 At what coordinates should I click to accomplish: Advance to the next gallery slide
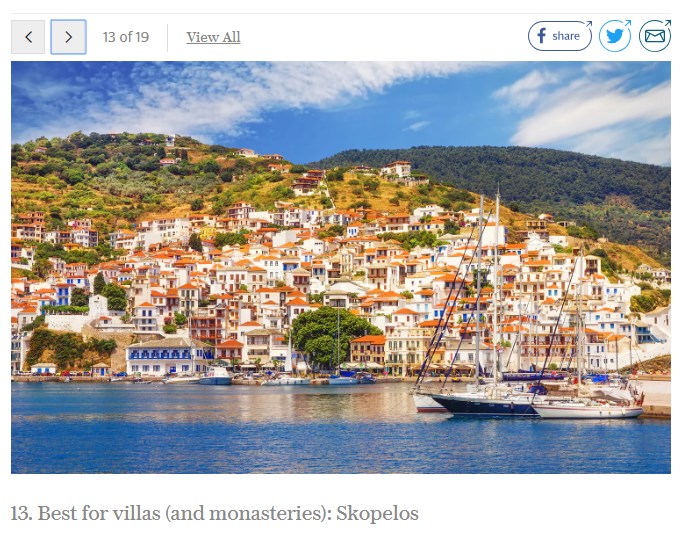click(69, 37)
